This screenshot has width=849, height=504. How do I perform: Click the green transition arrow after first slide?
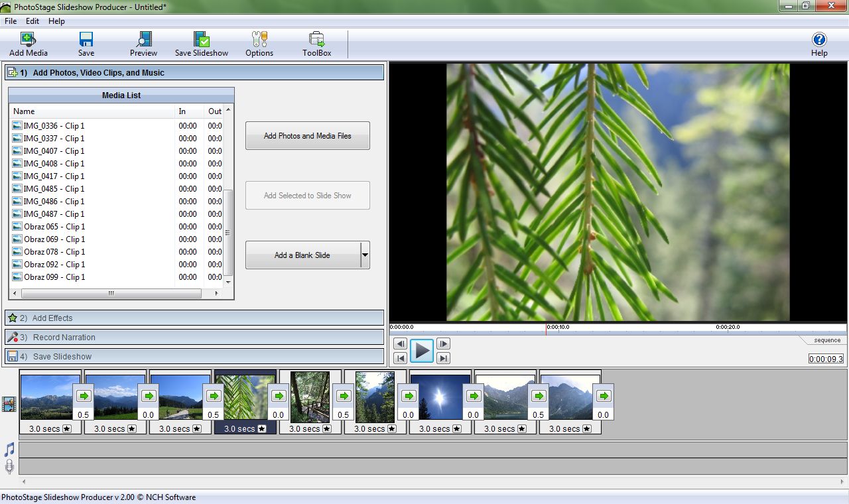[84, 396]
